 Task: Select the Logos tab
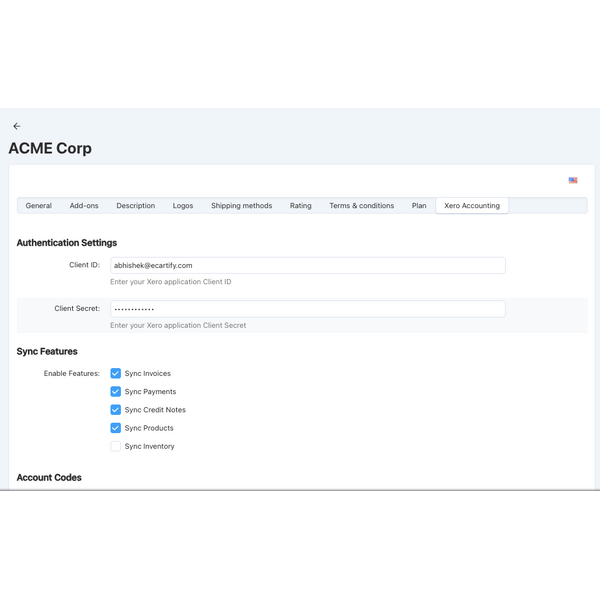coord(183,206)
